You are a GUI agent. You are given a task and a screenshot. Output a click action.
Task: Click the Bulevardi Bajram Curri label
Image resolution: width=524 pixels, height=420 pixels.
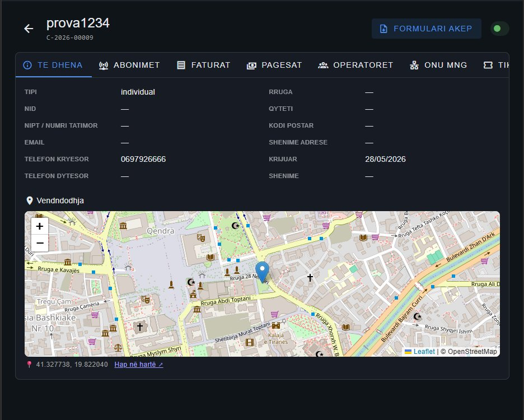coord(402,318)
